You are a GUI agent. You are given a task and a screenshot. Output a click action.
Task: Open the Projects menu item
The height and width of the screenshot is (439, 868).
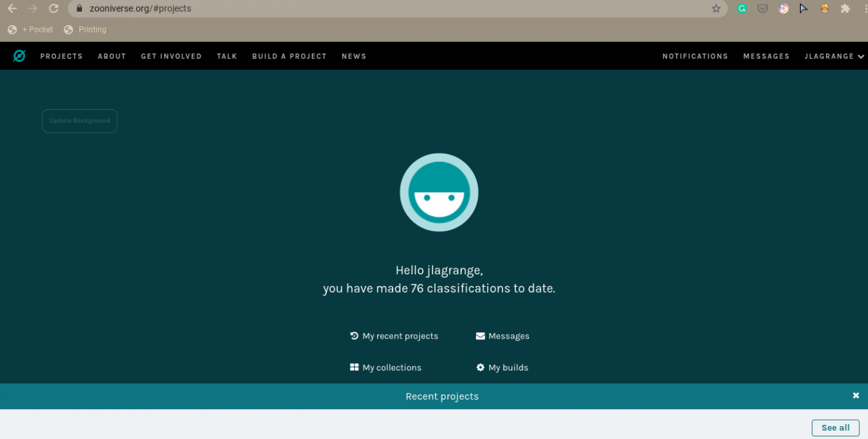pyautogui.click(x=61, y=56)
